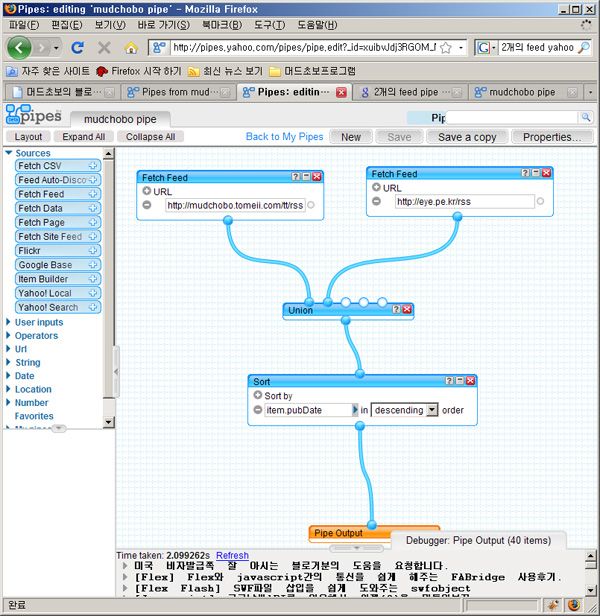Expand the User inputs category
The width and height of the screenshot is (600, 616).
pos(8,322)
